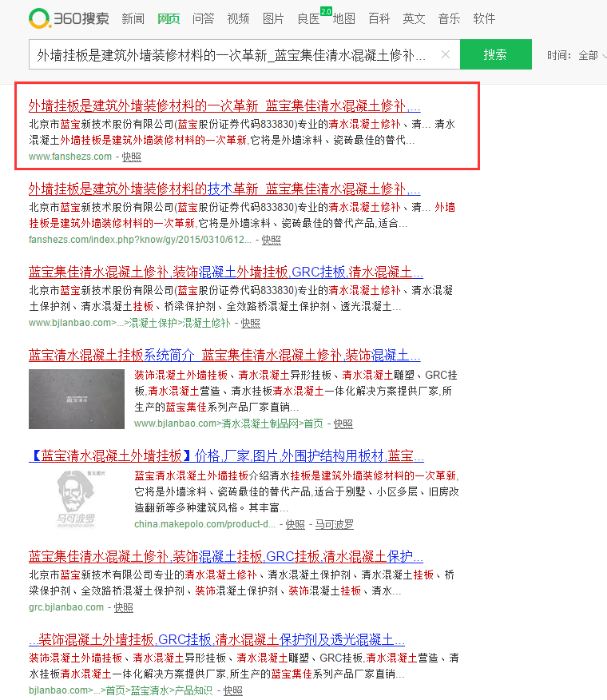The image size is (607, 700).
Task: Open 快照 for grc.bjlanbao.com result
Action: click(x=124, y=607)
